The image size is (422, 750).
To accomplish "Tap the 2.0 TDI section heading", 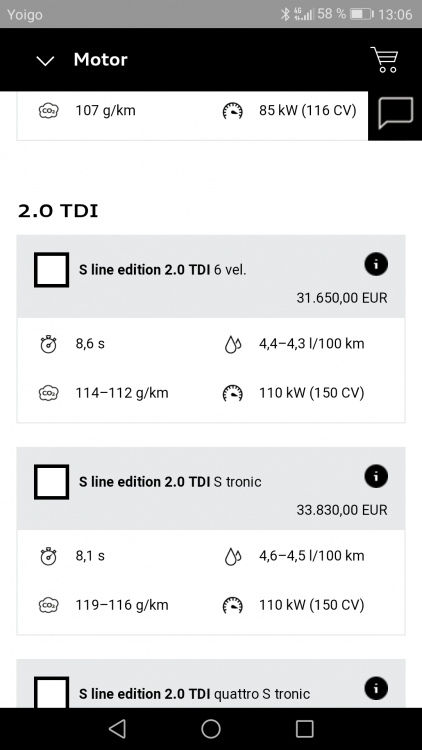I will pos(58,211).
